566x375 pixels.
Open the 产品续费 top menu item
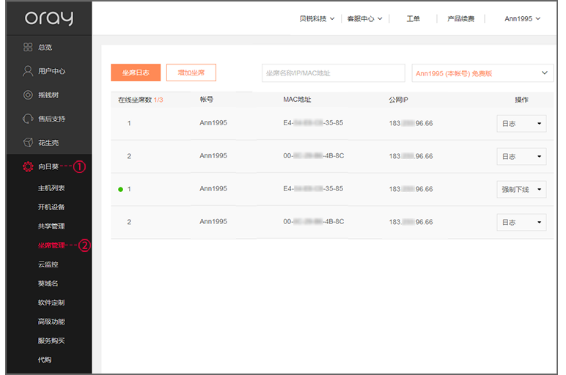pyautogui.click(x=461, y=19)
